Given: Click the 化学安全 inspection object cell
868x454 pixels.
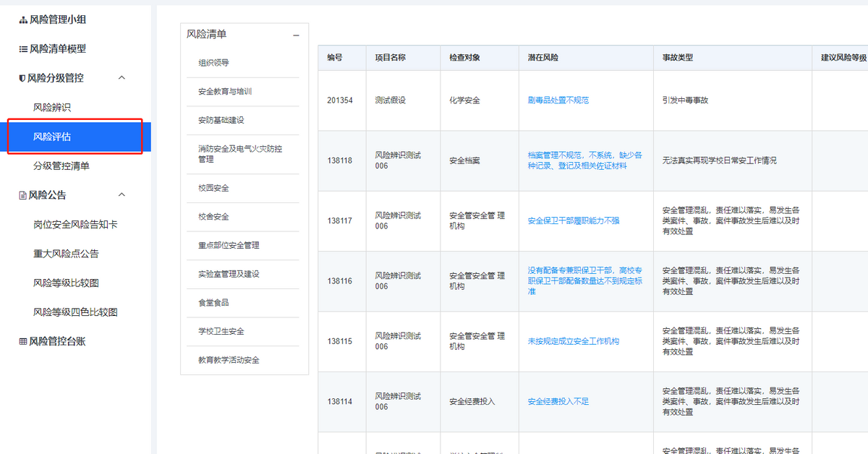Looking at the screenshot, I should [x=464, y=100].
